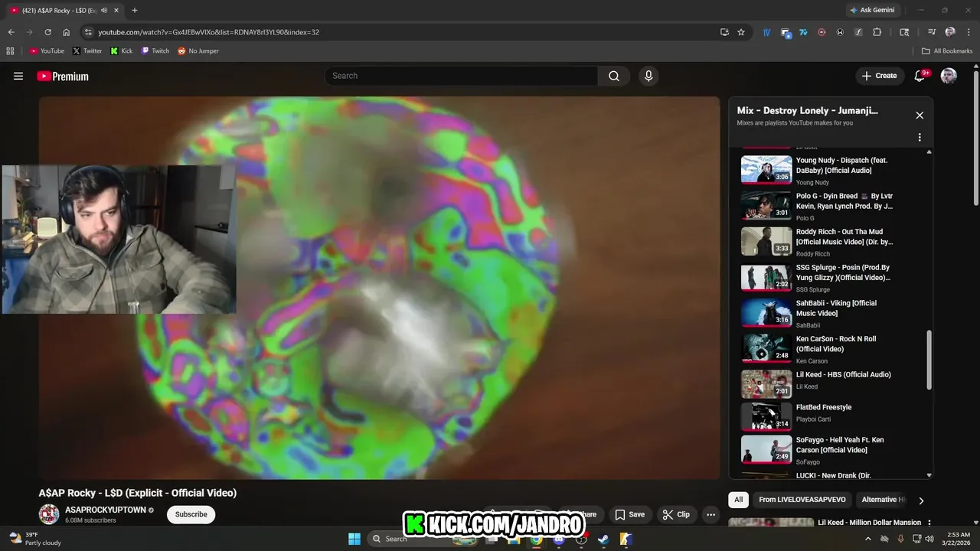Open YouTube notifications bell
980x551 pixels.
point(920,76)
